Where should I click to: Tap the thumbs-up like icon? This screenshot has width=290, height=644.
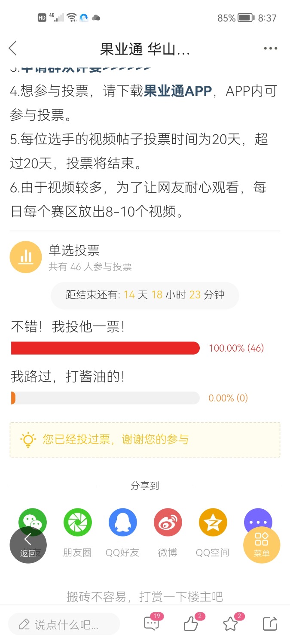(x=192, y=623)
